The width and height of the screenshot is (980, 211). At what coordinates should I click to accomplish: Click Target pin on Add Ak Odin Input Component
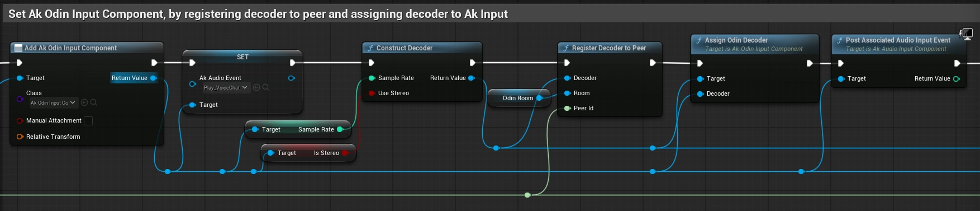pyautogui.click(x=20, y=78)
